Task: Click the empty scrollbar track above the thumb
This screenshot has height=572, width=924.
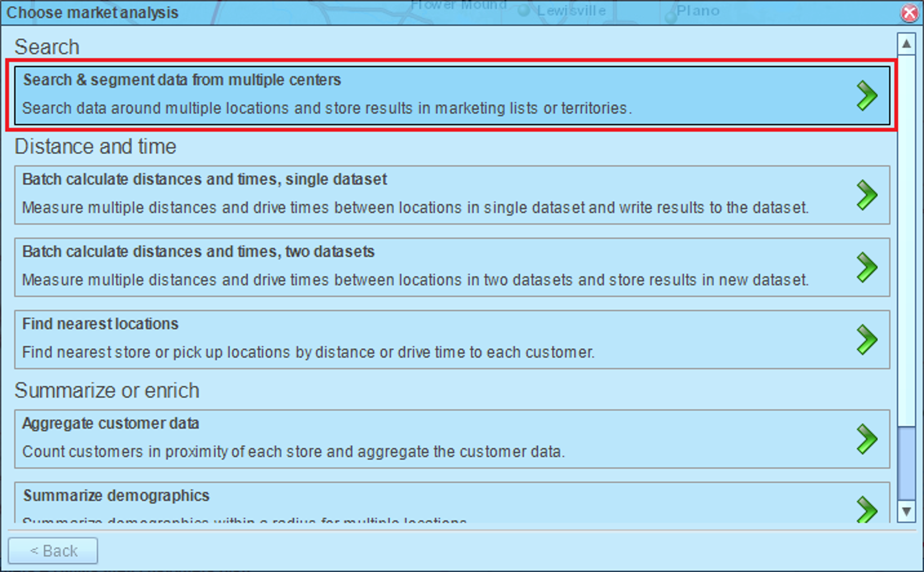Action: pyautogui.click(x=906, y=240)
